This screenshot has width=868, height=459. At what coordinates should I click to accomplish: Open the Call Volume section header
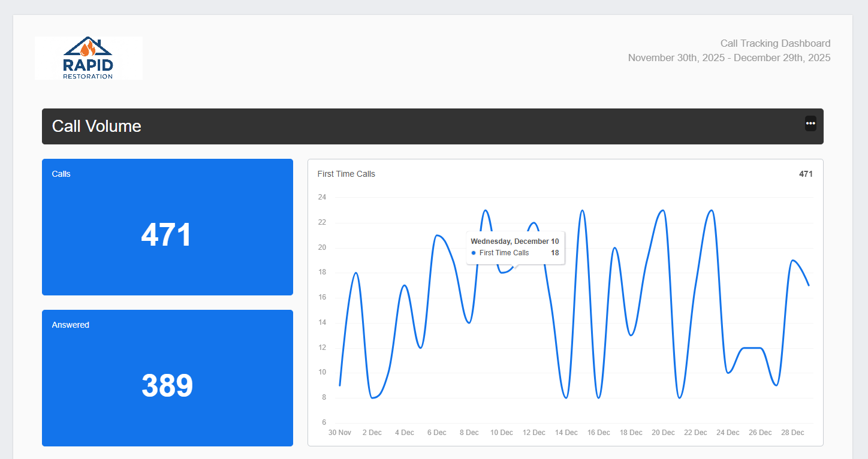[97, 126]
